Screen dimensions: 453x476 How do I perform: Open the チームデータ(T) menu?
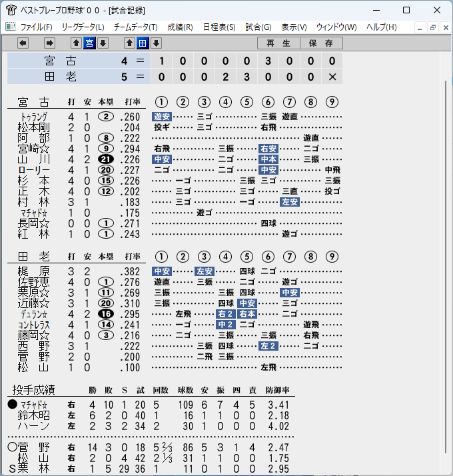point(136,27)
